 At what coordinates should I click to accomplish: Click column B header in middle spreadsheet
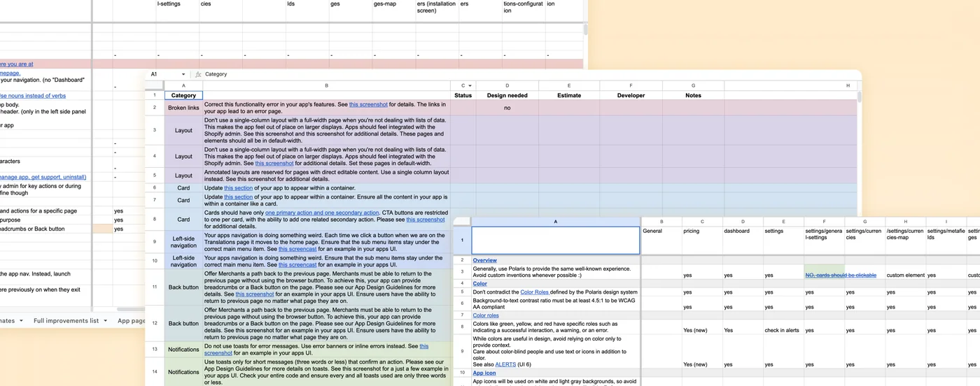tap(326, 85)
